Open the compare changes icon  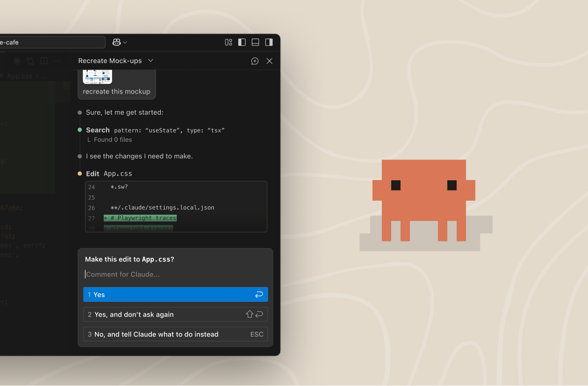click(x=31, y=61)
